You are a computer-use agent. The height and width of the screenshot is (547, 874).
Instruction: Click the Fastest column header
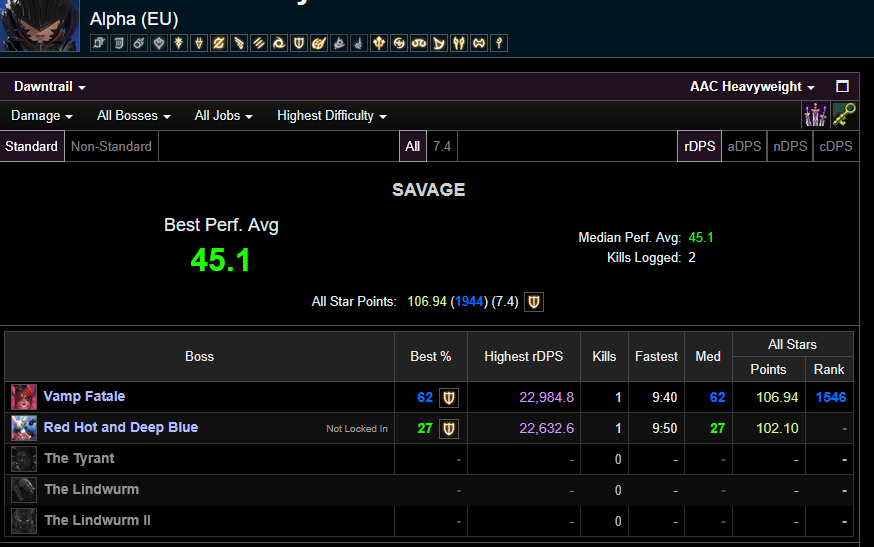656,356
